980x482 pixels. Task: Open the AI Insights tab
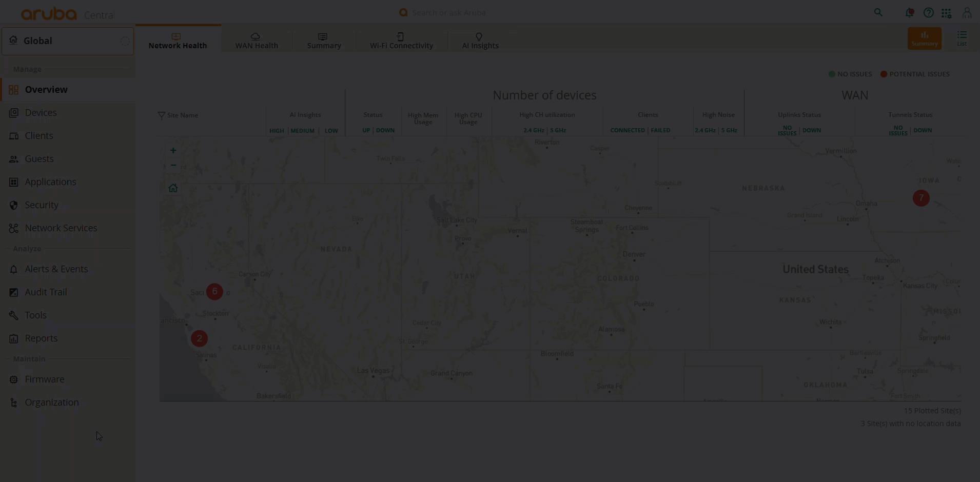(x=480, y=41)
